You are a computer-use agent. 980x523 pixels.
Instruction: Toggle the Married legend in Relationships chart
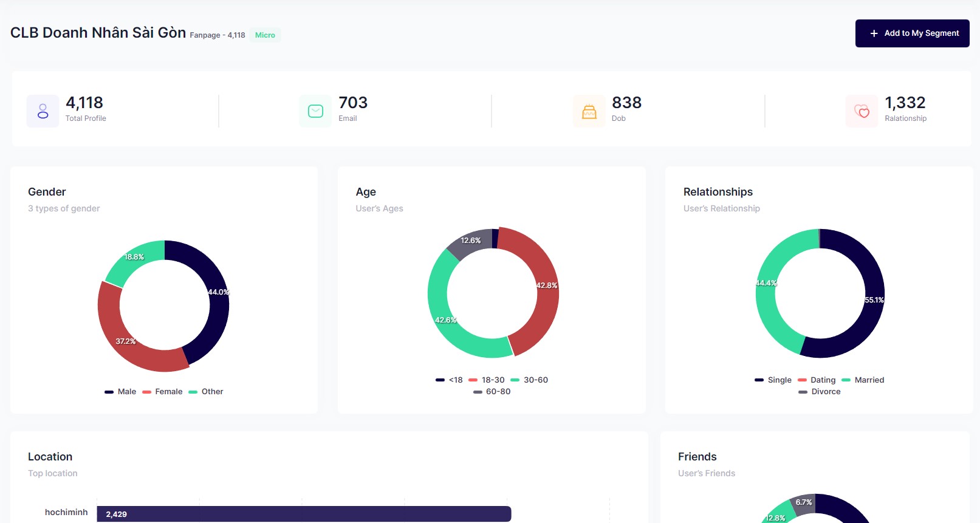pos(863,380)
